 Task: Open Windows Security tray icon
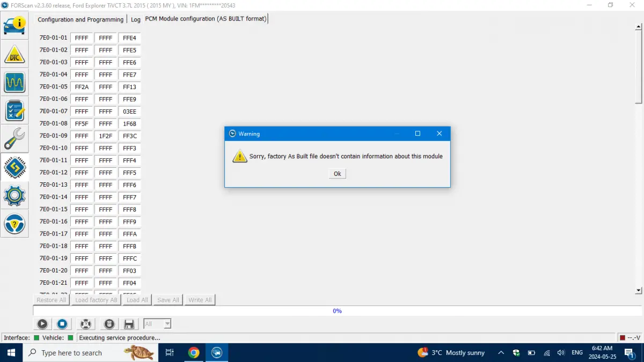516,352
